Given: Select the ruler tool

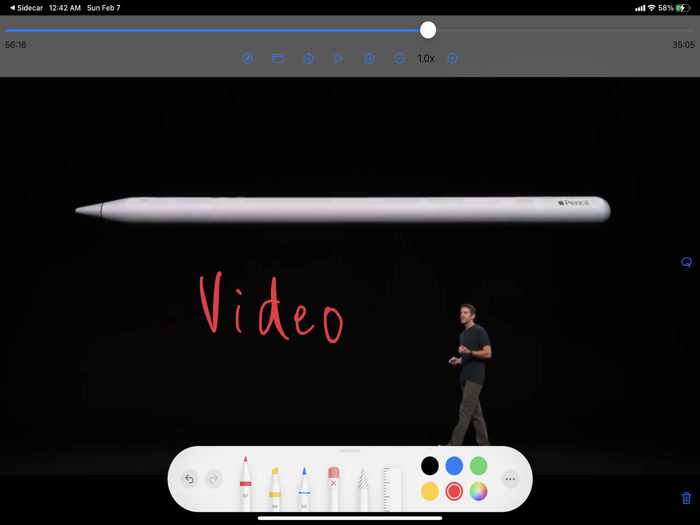Looking at the screenshot, I should [x=392, y=489].
